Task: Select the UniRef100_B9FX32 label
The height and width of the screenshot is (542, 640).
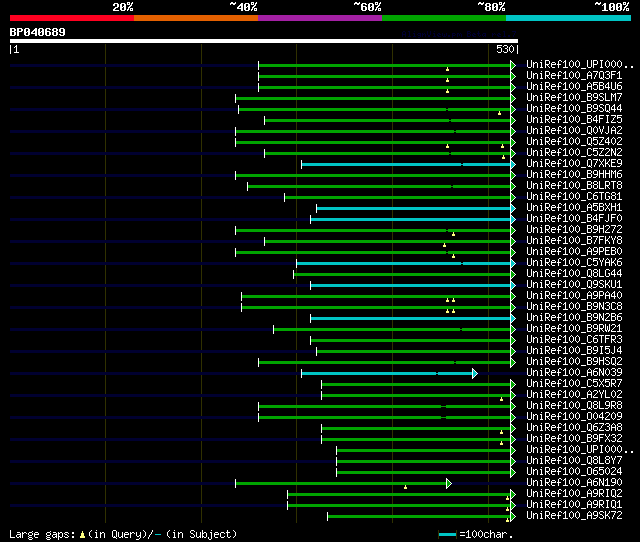Action: coord(574,439)
